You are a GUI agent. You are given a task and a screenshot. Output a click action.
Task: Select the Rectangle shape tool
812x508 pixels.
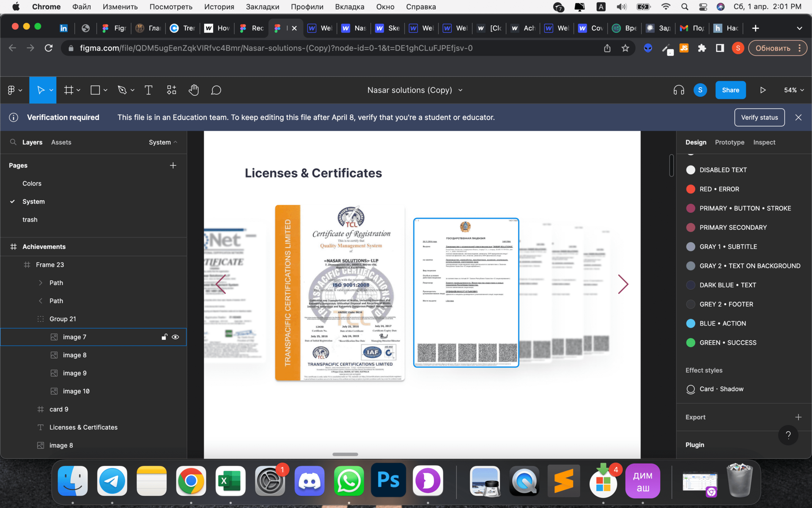click(x=95, y=90)
